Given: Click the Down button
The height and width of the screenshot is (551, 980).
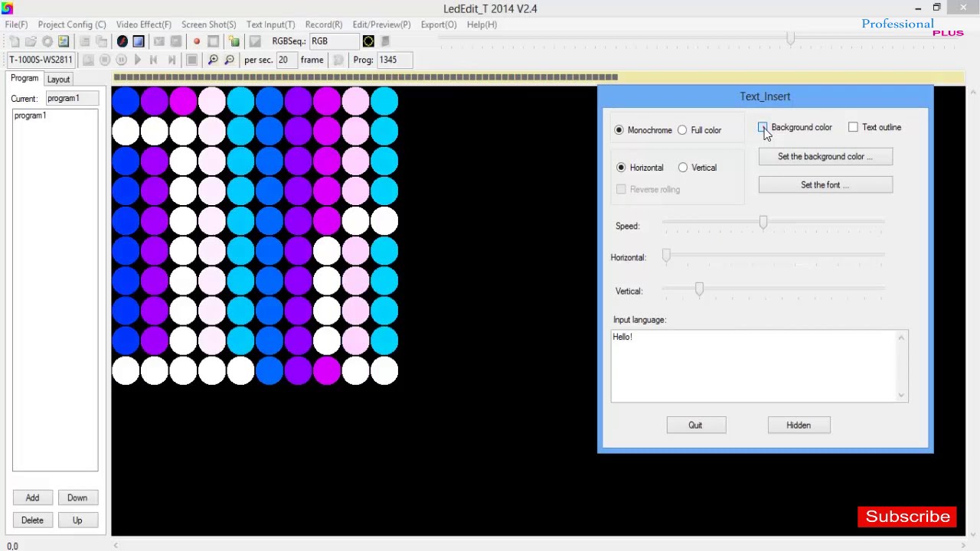Looking at the screenshot, I should [77, 498].
